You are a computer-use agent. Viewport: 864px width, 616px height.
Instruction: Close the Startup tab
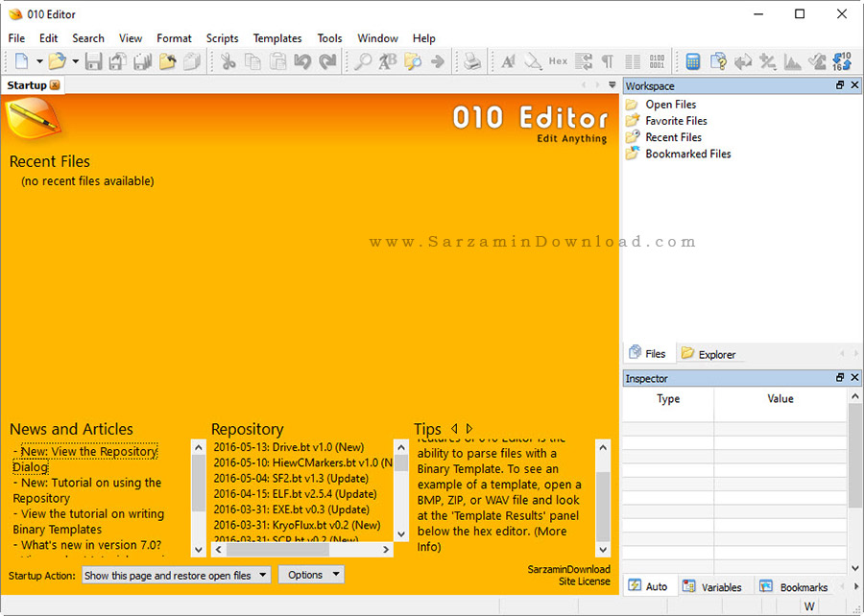(55, 84)
